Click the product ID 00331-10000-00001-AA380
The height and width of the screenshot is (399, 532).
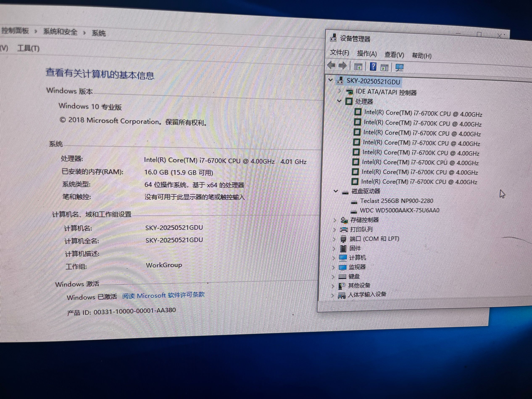(x=135, y=311)
